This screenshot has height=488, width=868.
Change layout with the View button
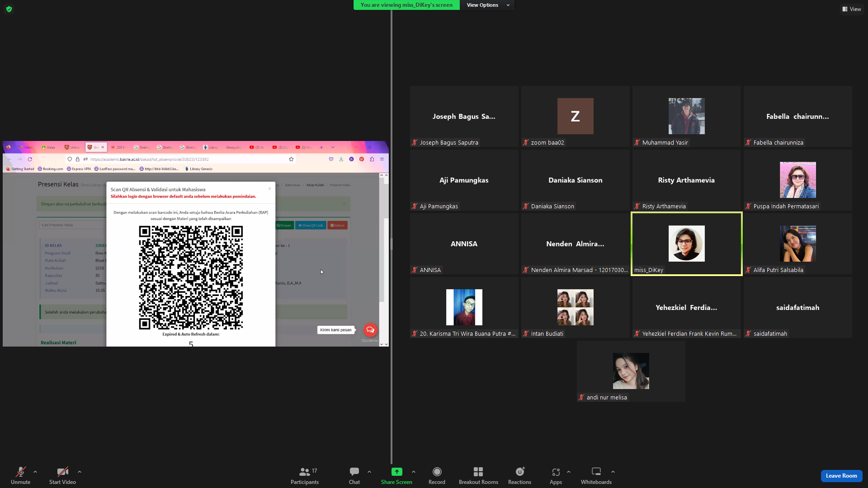pos(852,9)
